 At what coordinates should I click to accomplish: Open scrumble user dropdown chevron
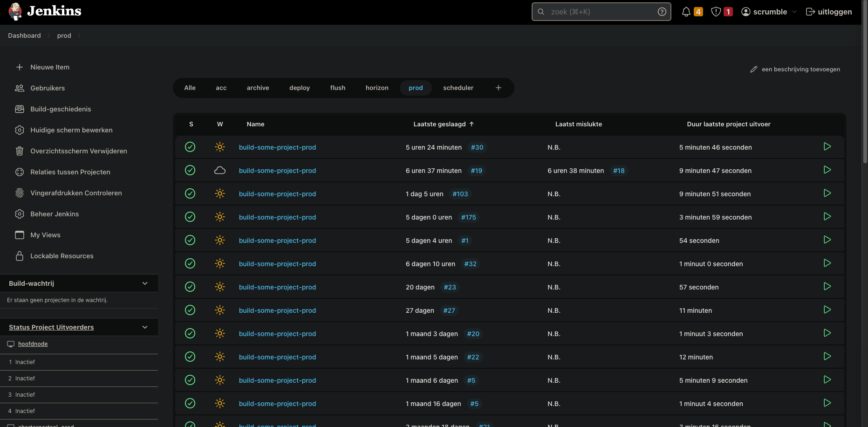coord(794,12)
